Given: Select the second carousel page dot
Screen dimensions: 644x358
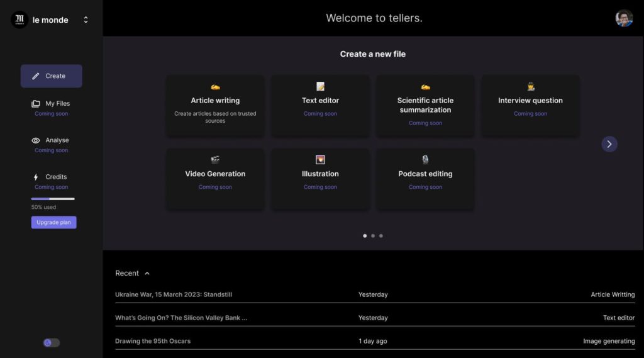Looking at the screenshot, I should [373, 236].
